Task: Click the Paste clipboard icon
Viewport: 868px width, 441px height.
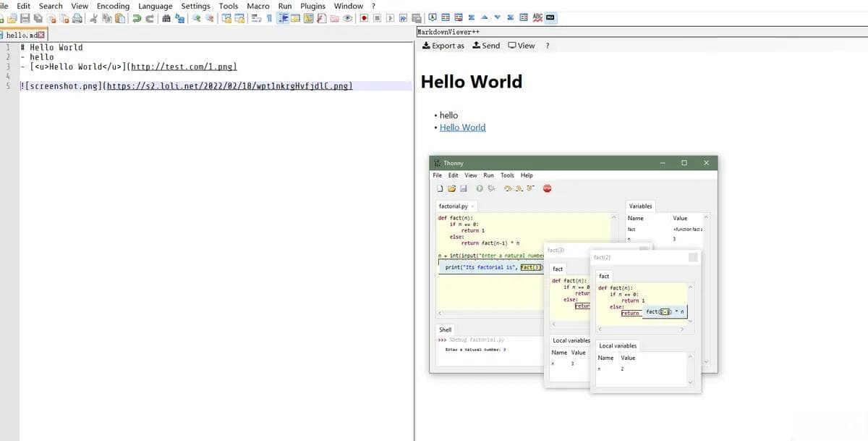Action: (119, 18)
